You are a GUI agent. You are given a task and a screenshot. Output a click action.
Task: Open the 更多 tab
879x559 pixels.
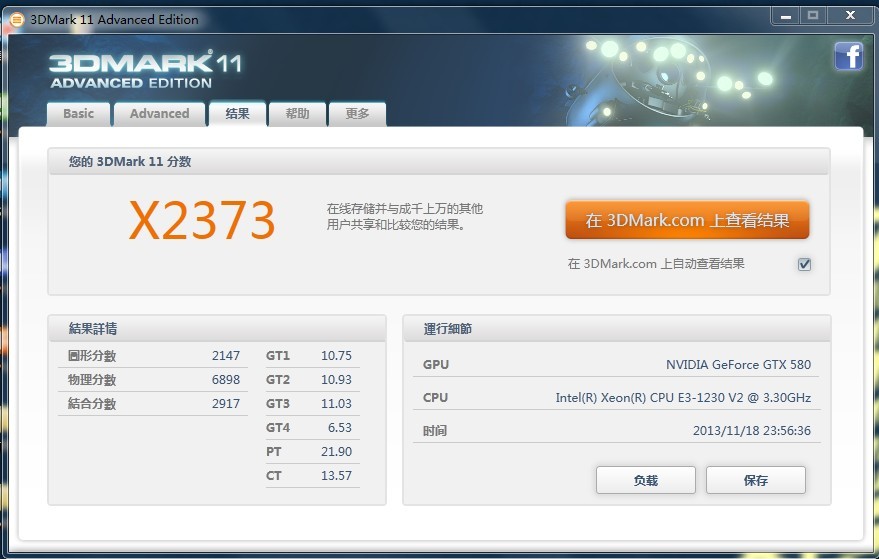[x=357, y=114]
